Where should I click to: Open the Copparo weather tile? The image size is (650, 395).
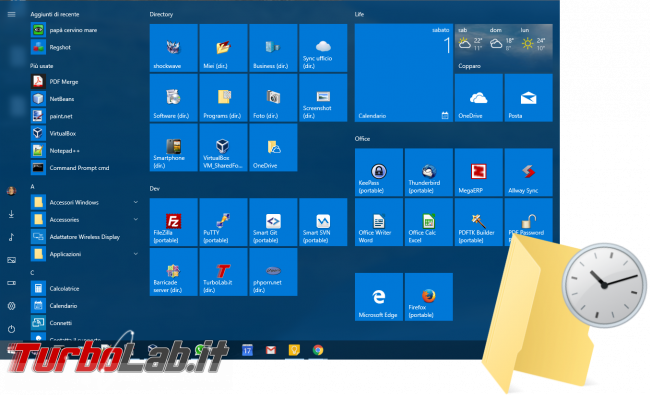504,48
